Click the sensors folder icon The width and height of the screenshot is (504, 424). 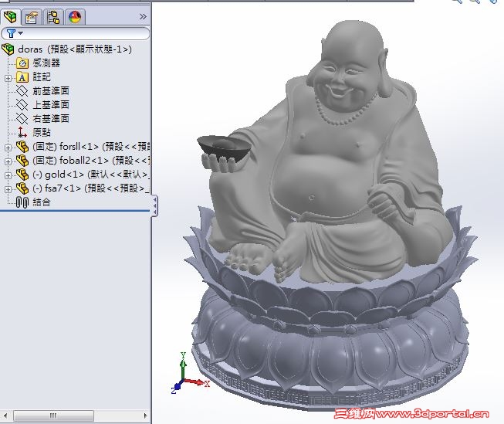pos(22,63)
